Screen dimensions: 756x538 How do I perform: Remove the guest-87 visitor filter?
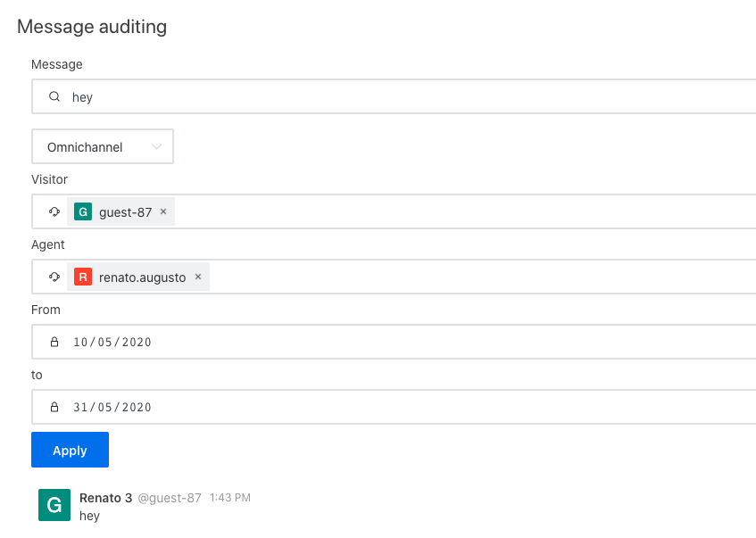[x=162, y=211]
